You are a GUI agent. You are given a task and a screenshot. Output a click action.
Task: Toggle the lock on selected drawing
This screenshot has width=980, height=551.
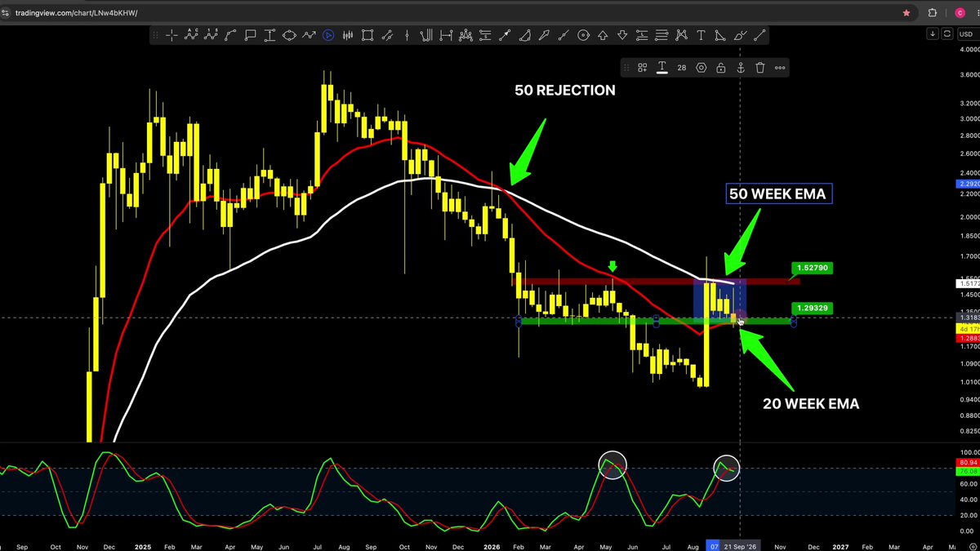tap(720, 68)
